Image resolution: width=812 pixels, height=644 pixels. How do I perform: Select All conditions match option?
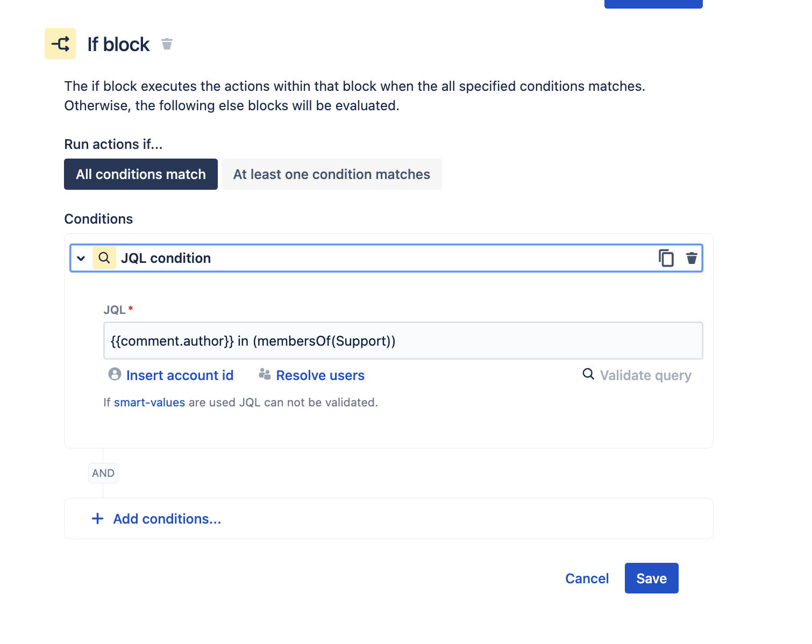(141, 174)
